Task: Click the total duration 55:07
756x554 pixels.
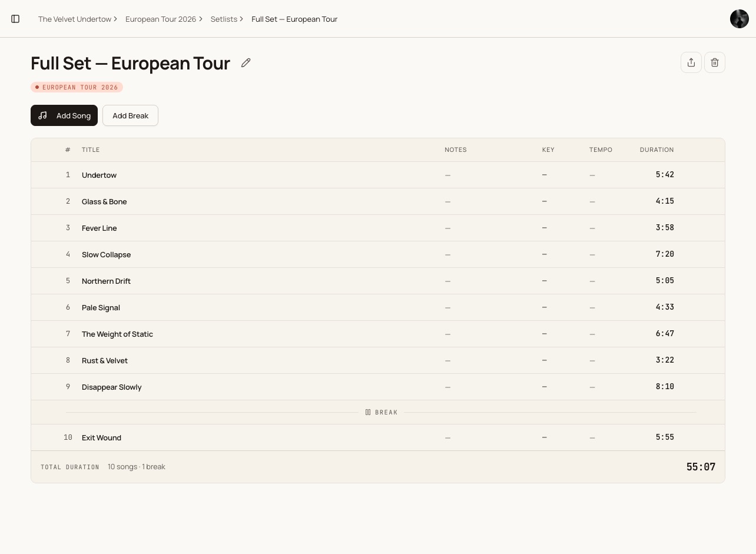Action: (x=701, y=467)
